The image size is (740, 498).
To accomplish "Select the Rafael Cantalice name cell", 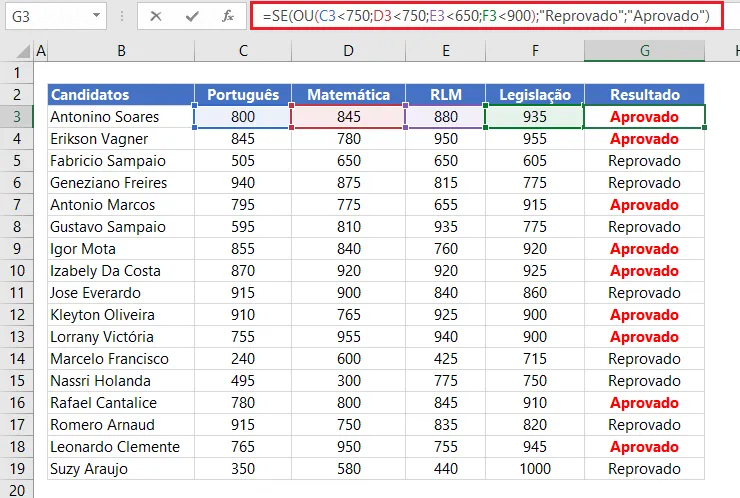I will click(x=121, y=402).
